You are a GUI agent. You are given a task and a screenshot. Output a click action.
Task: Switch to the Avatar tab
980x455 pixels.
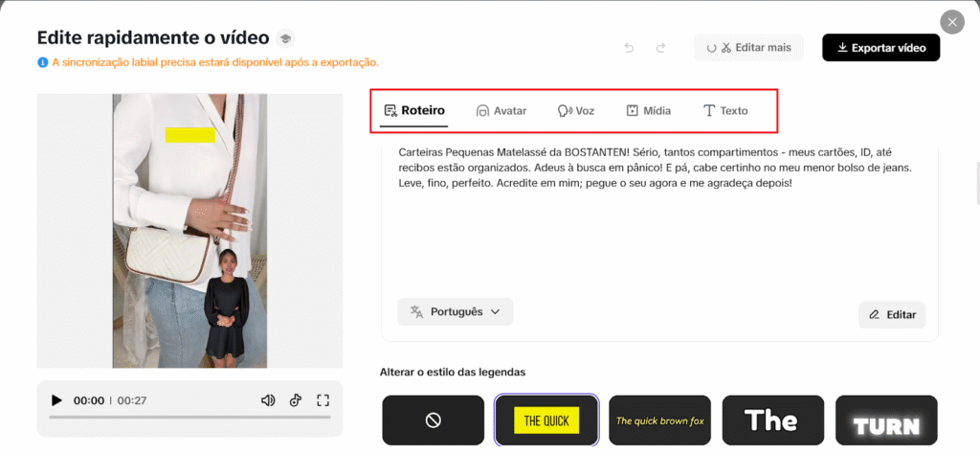(501, 111)
